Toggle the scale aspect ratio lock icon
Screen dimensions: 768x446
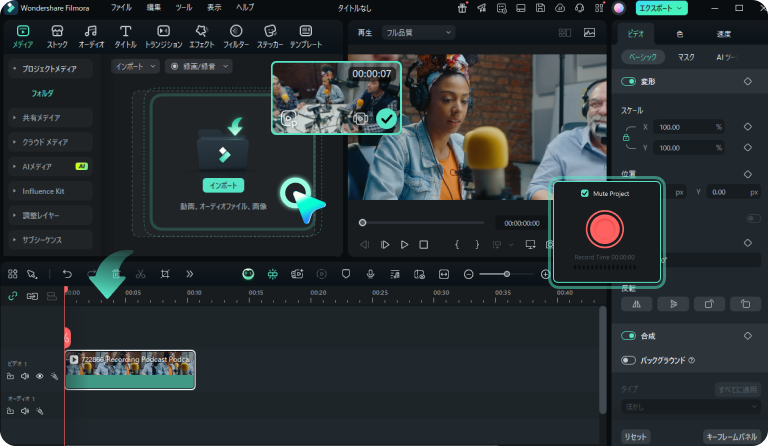pos(626,138)
